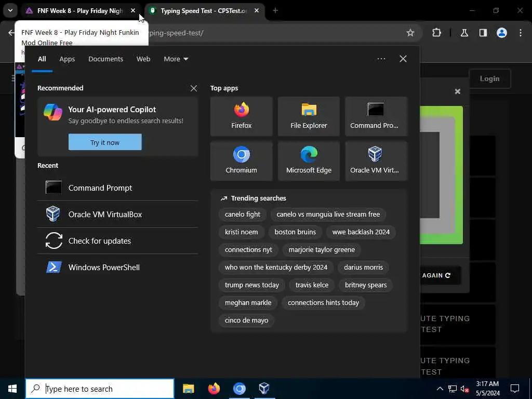
Task: Open Oracle VM VirtualBox tile in Top apps
Action: 376,161
